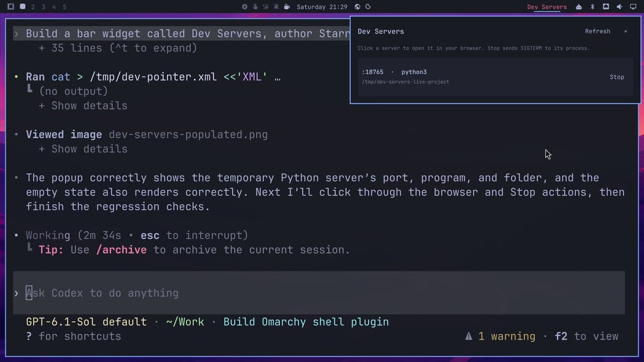The width and height of the screenshot is (644, 362).
Task: Click the ~/Work directory in status line
Action: click(x=185, y=322)
